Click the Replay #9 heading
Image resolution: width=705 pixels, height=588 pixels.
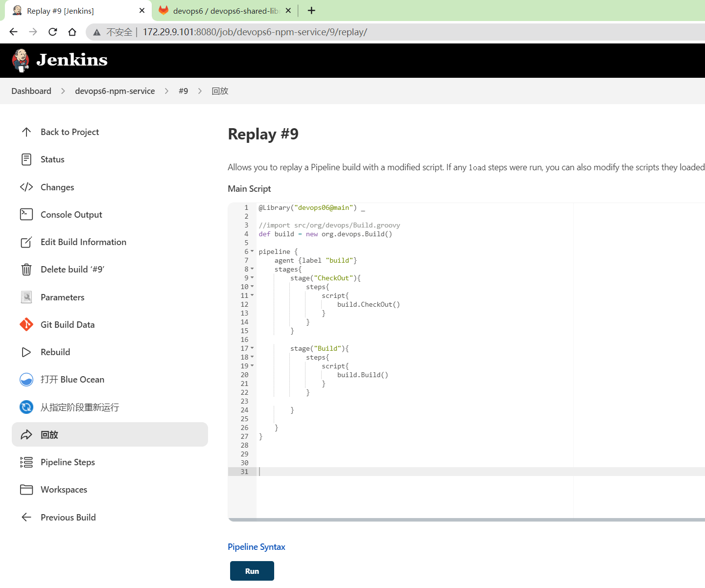coord(263,134)
